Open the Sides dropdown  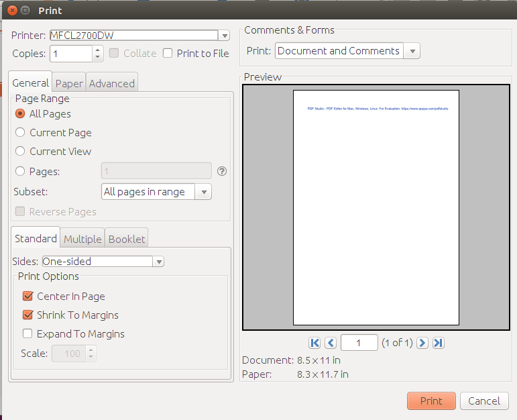coord(159,262)
